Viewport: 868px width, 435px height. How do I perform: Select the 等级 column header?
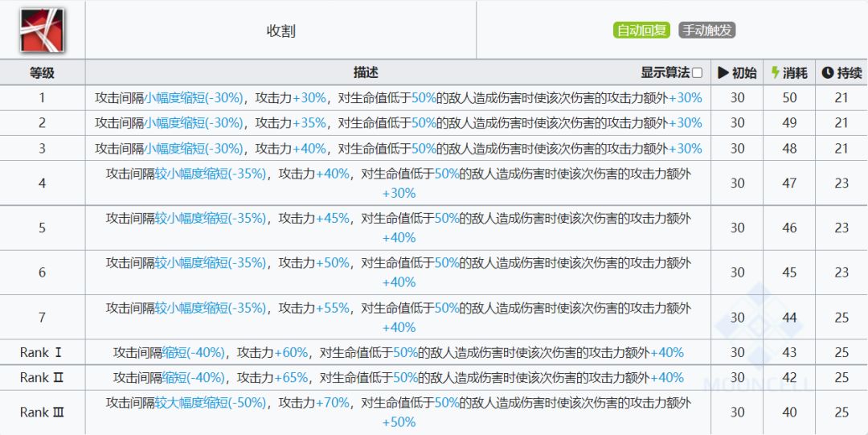[42, 72]
